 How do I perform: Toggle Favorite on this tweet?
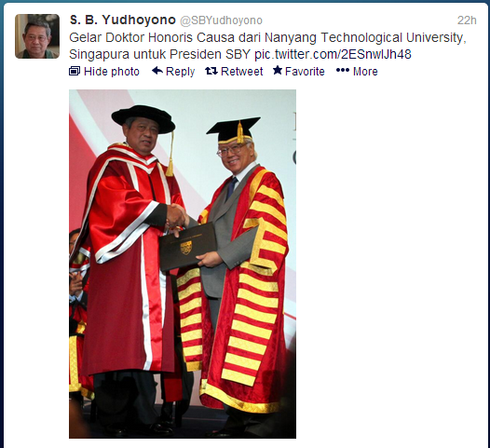pyautogui.click(x=305, y=72)
